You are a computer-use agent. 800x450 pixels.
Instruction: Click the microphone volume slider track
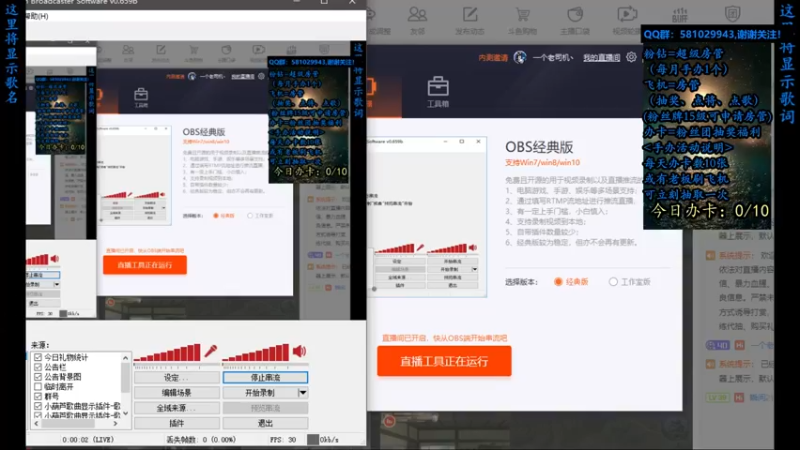tap(177, 365)
